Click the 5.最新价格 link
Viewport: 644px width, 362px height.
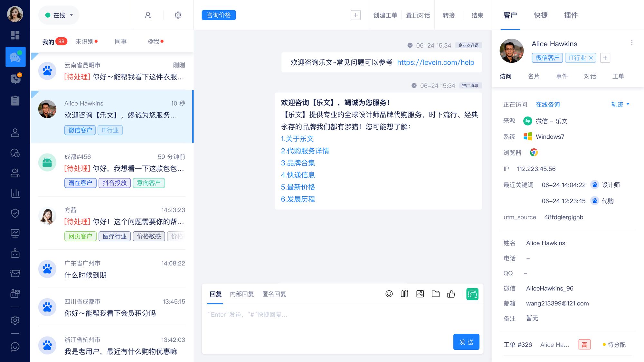(x=298, y=187)
